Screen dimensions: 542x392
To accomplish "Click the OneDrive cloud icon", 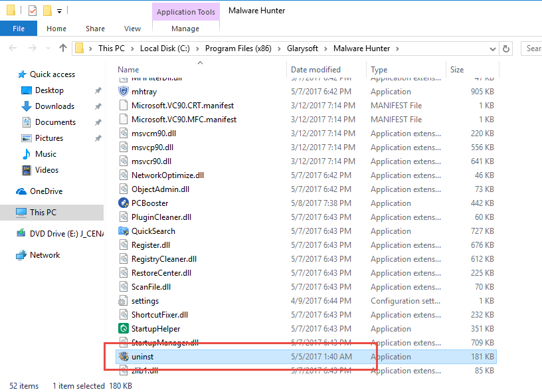I will coord(21,191).
